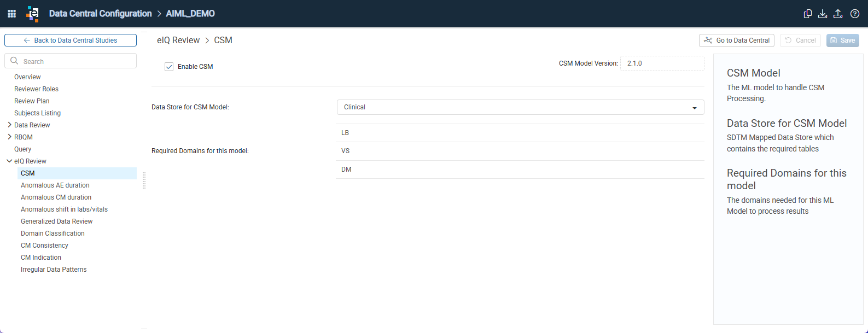Screen dimensions: 868x333
Task: Click the Save button
Action: pos(843,40)
